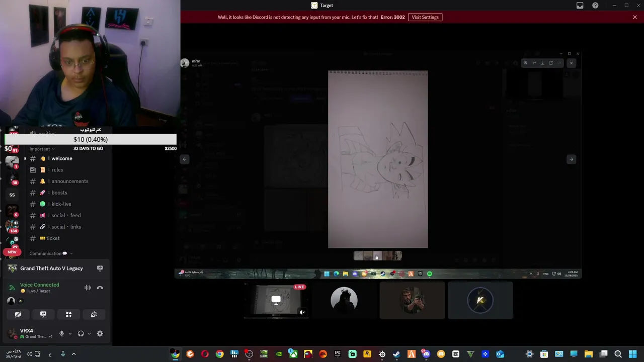Image resolution: width=644 pixels, height=362 pixels.
Task: Click the system tray microphone icon
Action: tap(63, 354)
